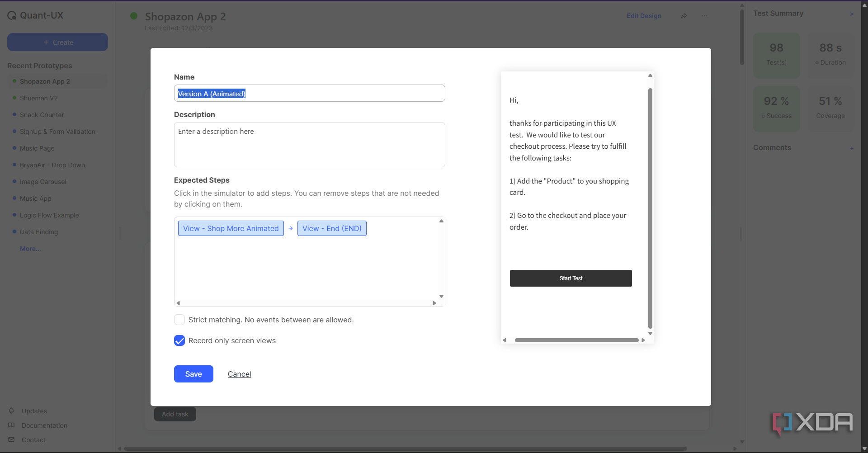Viewport: 868px width, 453px height.
Task: Expand Test Summary chevron arrow
Action: pyautogui.click(x=852, y=14)
